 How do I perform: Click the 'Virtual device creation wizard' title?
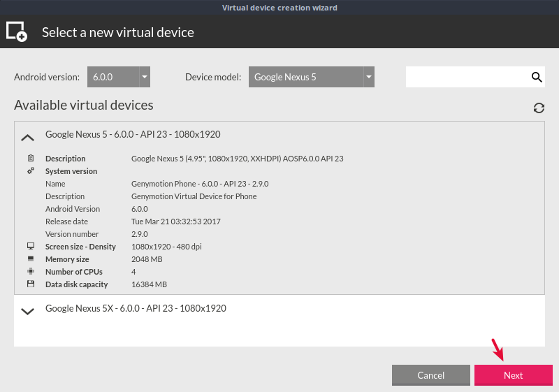coord(279,8)
